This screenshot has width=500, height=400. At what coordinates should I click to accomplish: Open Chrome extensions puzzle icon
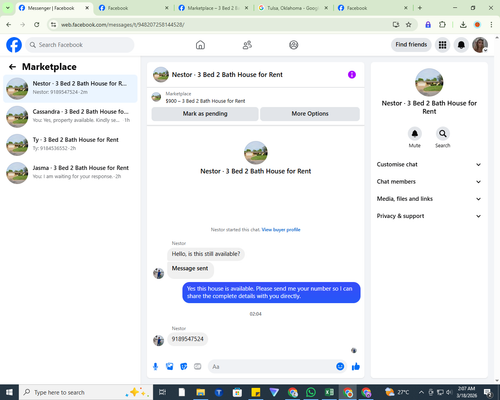[x=442, y=25]
